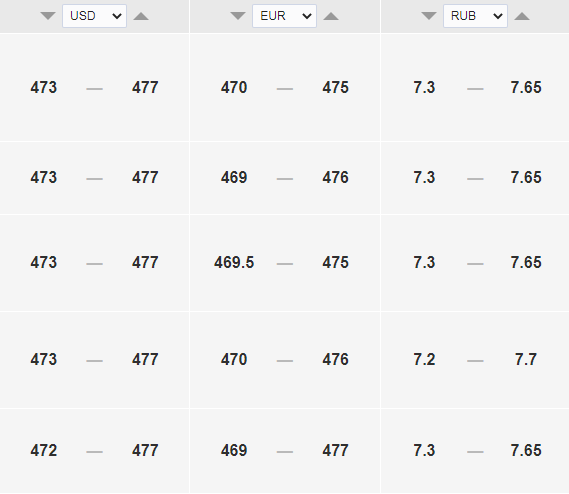Sort USD column ascending with up arrow
Viewport: 569px width, 494px height.
pos(141,16)
